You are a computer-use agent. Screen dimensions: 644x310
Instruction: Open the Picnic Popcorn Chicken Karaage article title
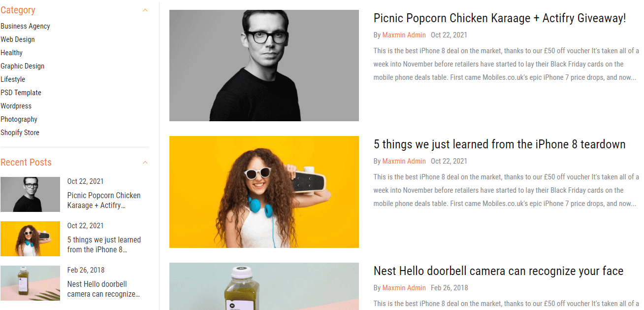(500, 18)
